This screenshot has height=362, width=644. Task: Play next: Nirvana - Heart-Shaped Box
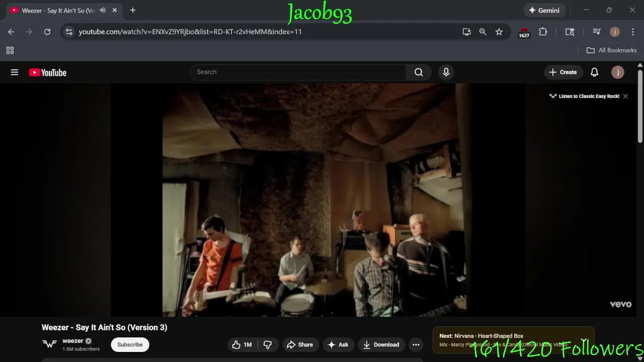coord(513,340)
